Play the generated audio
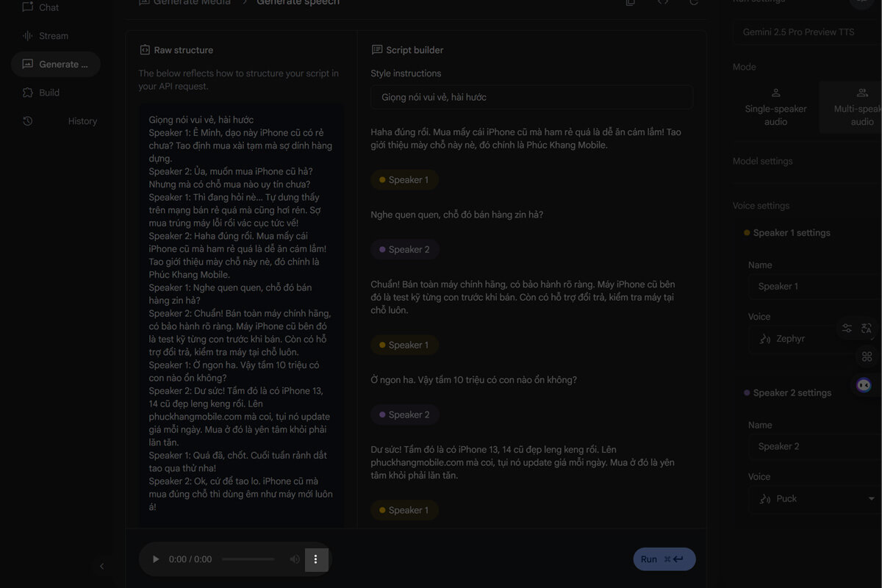This screenshot has width=882, height=588. (155, 559)
